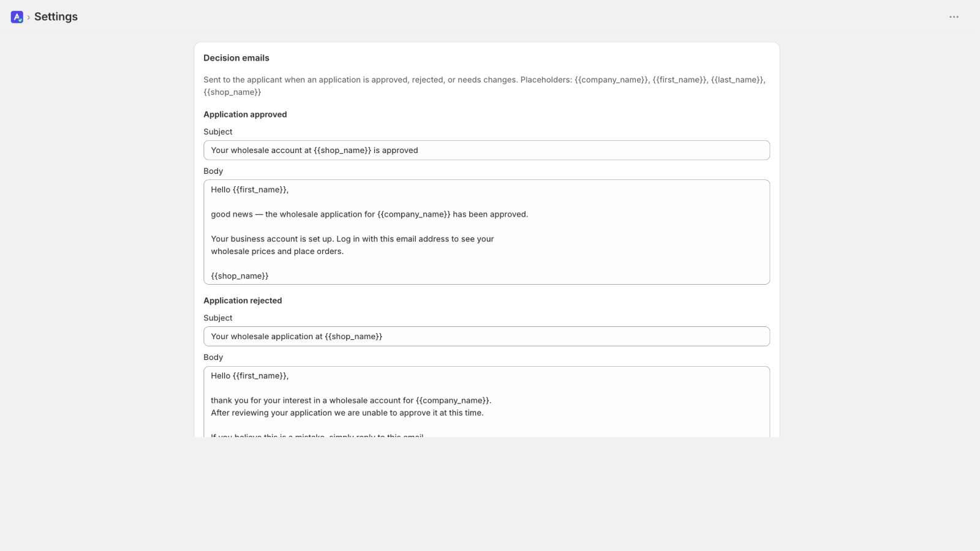Focus the Application rejected Body textarea
The image size is (980, 551).
486,402
